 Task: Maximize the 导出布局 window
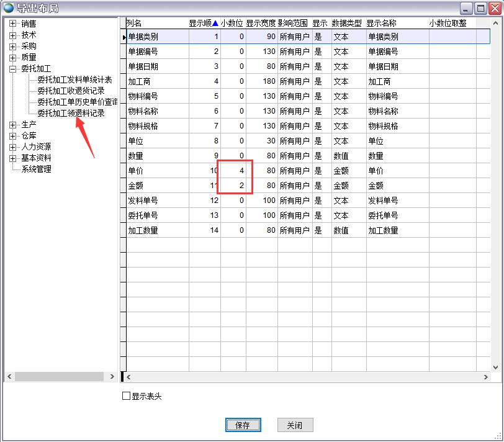480,8
